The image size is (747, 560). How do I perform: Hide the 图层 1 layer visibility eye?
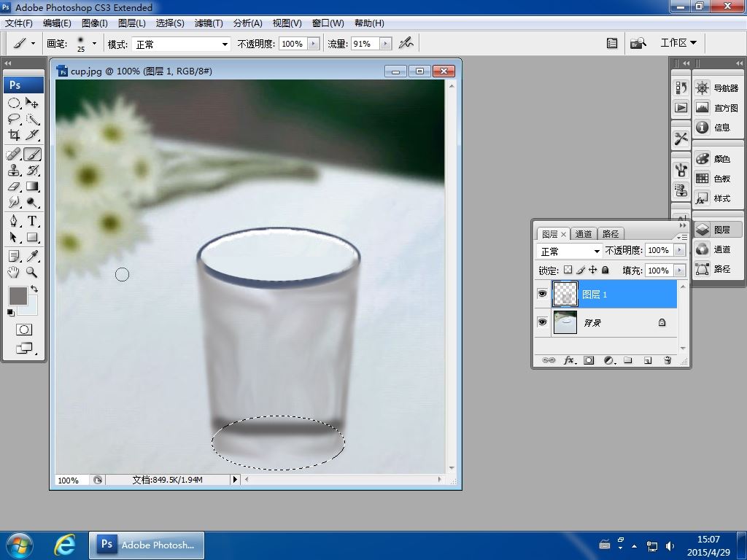[x=542, y=294]
